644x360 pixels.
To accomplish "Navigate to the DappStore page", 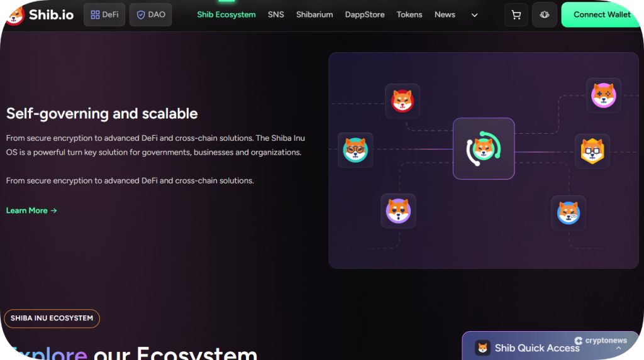I will click(365, 14).
